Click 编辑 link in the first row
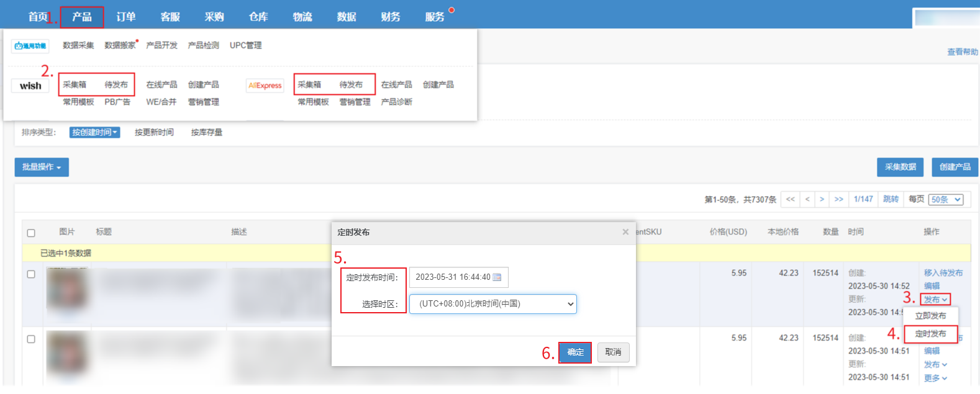This screenshot has height=394, width=980. click(x=932, y=286)
